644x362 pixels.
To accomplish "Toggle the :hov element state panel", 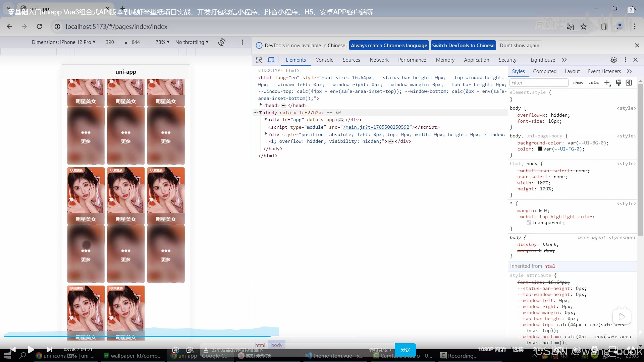I will point(578,82).
